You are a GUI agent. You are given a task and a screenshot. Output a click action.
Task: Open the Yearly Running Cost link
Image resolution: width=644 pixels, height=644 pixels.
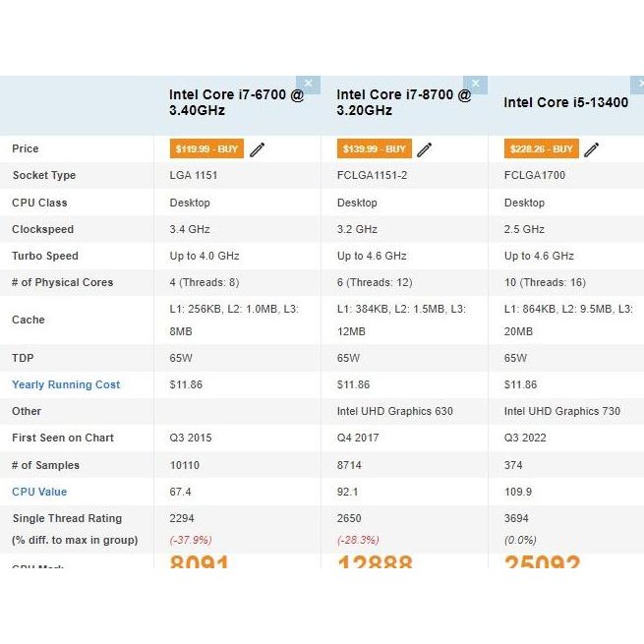click(66, 384)
